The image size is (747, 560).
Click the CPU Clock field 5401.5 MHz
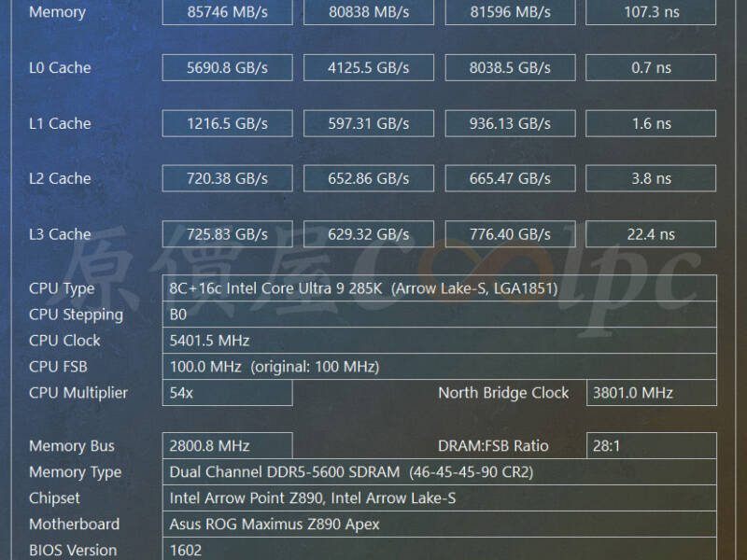pyautogui.click(x=439, y=341)
